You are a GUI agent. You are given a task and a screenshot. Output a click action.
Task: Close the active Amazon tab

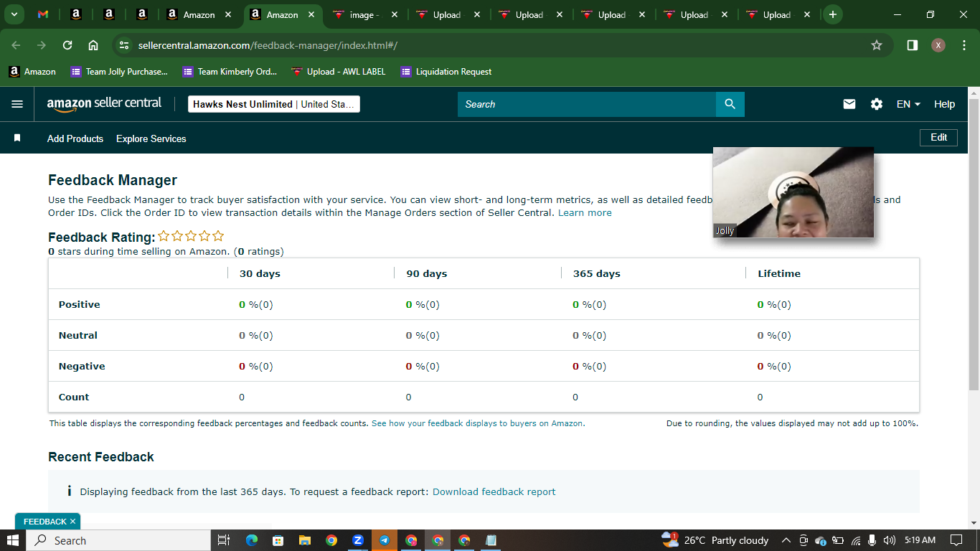tap(311, 14)
